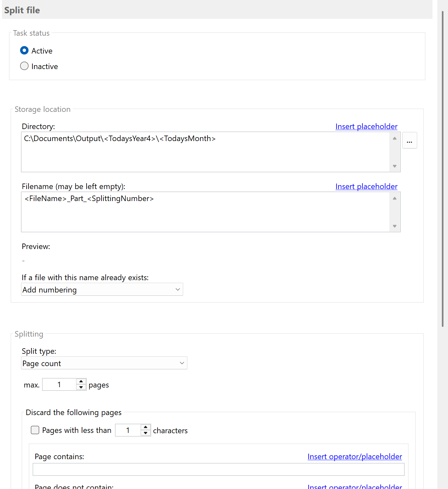Select the Active task status radio button
The width and height of the screenshot is (448, 489).
pos(24,51)
